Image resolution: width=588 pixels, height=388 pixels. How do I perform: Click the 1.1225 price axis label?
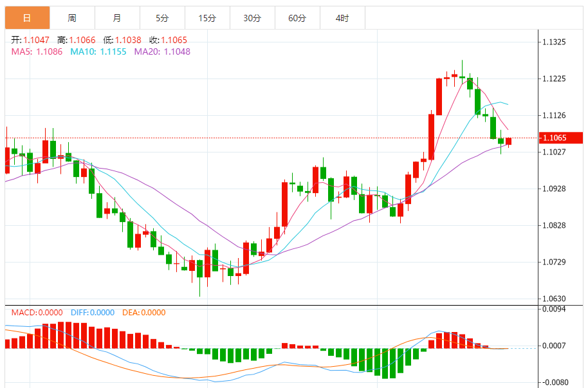(555, 79)
